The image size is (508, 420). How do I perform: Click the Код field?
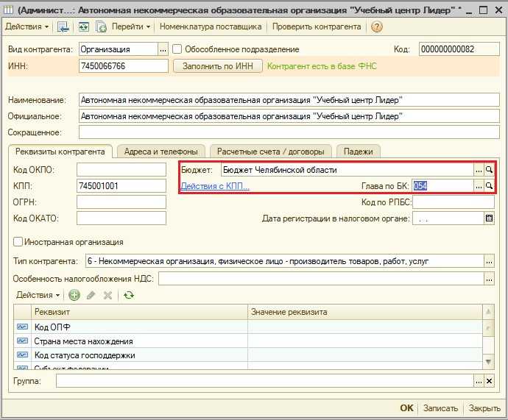click(x=459, y=49)
